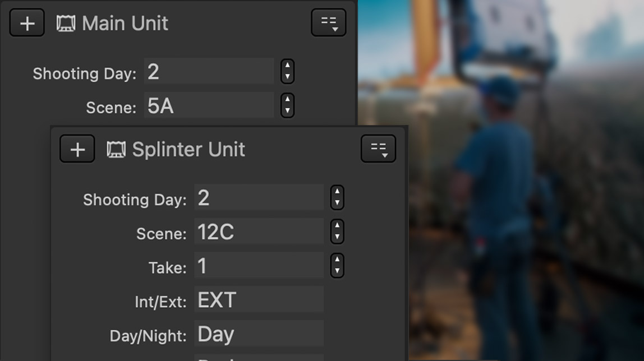Click the Main Unit Shooting Day field
The height and width of the screenshot is (361, 644).
point(209,72)
